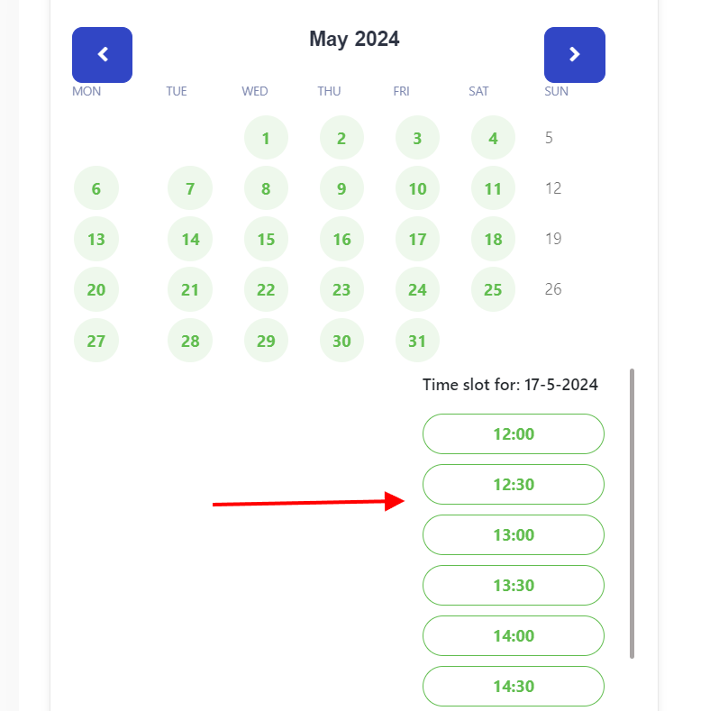
Task: Click the time slot list scrollbar
Action: click(632, 514)
